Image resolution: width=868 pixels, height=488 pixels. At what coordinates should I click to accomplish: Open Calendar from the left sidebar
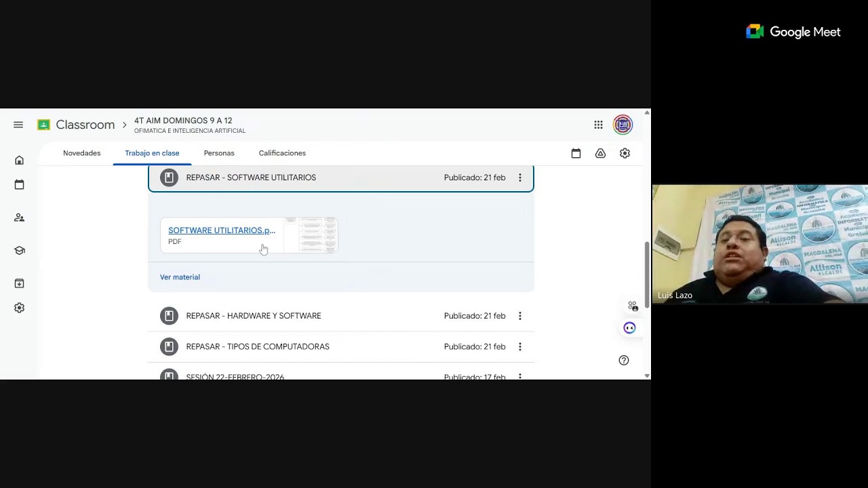point(19,184)
